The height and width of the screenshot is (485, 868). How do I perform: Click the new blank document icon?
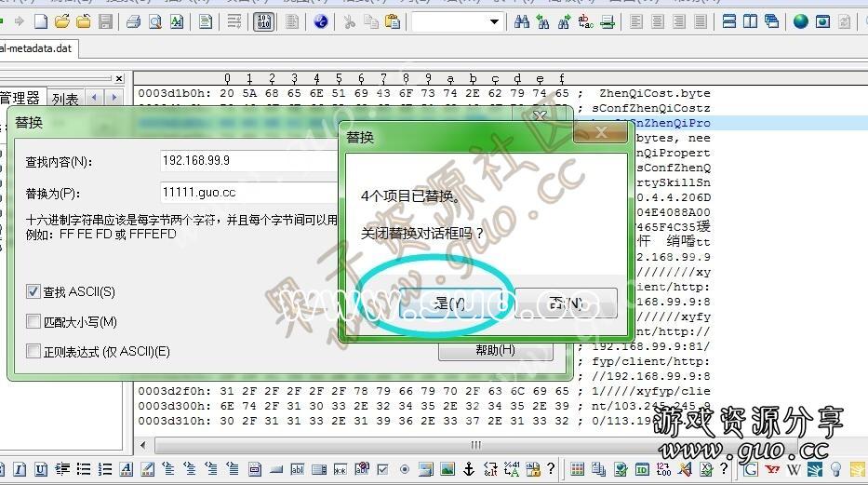41,20
